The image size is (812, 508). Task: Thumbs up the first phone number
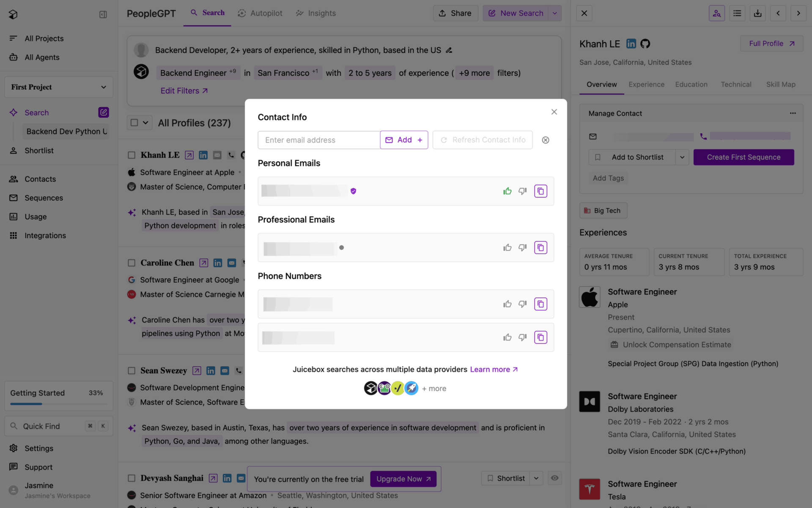pos(507,304)
